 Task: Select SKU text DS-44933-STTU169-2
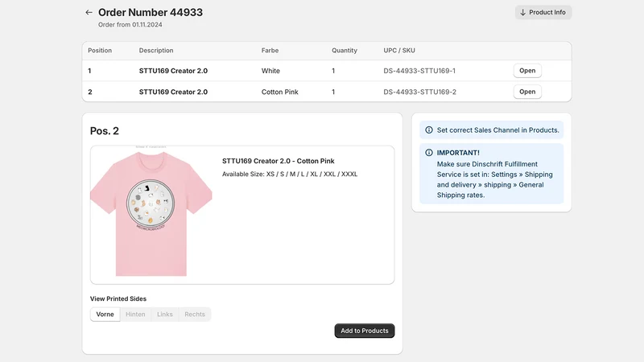coord(419,92)
